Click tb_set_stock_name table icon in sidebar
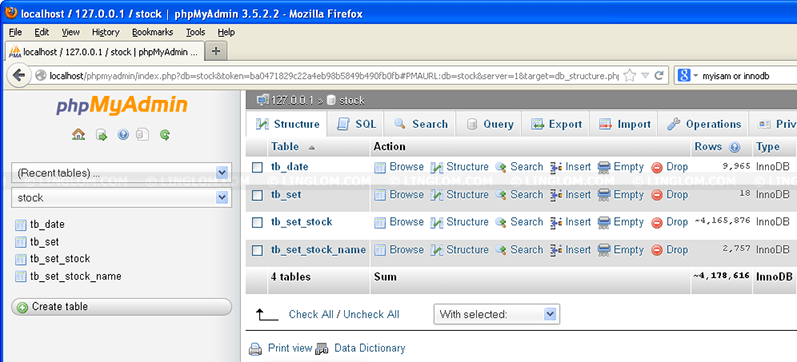Image resolution: width=797 pixels, height=362 pixels. 20,277
